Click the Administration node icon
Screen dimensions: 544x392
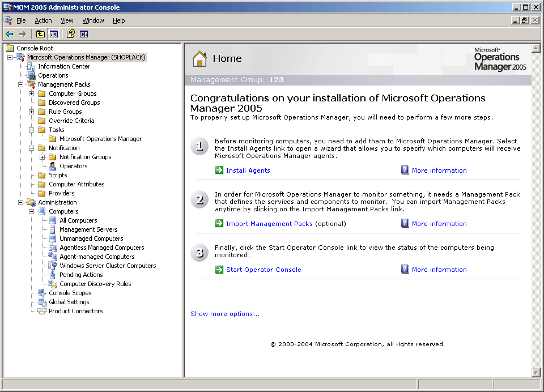pyautogui.click(x=31, y=202)
